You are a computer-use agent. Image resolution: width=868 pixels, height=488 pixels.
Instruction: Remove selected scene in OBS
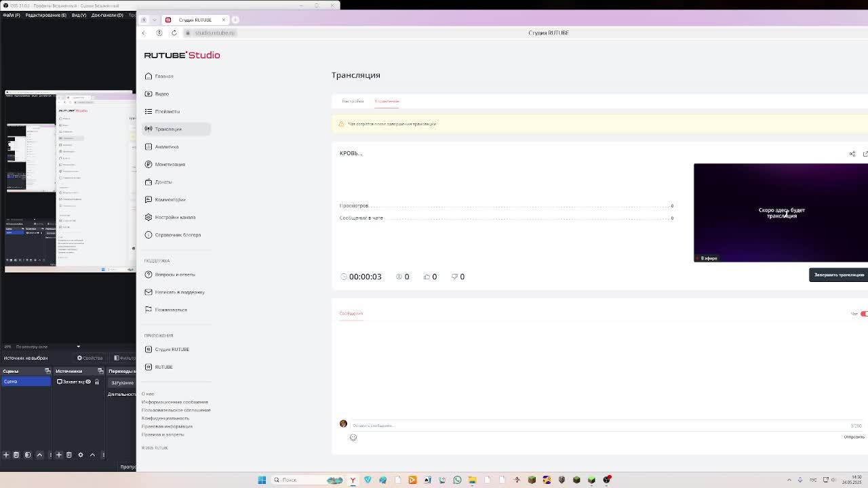coord(16,455)
